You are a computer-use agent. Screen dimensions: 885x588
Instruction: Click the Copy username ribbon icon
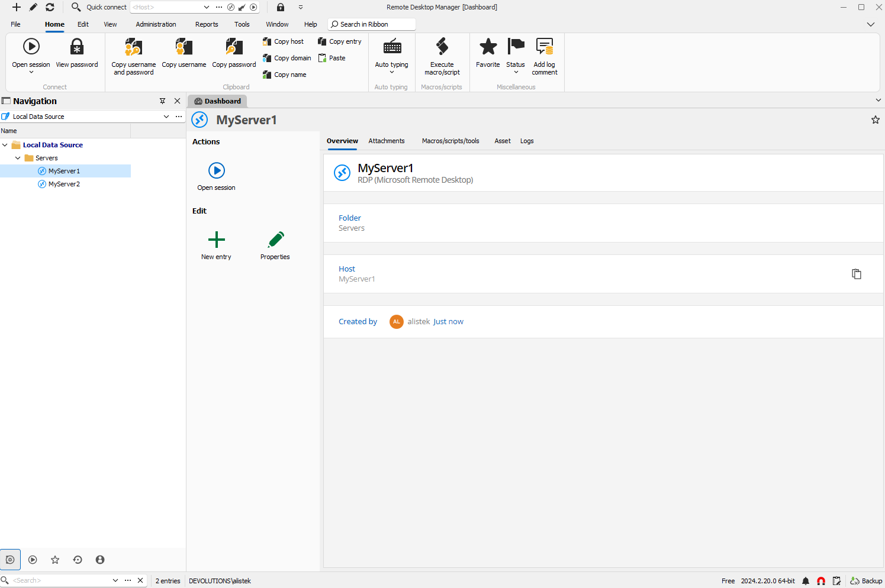point(184,46)
